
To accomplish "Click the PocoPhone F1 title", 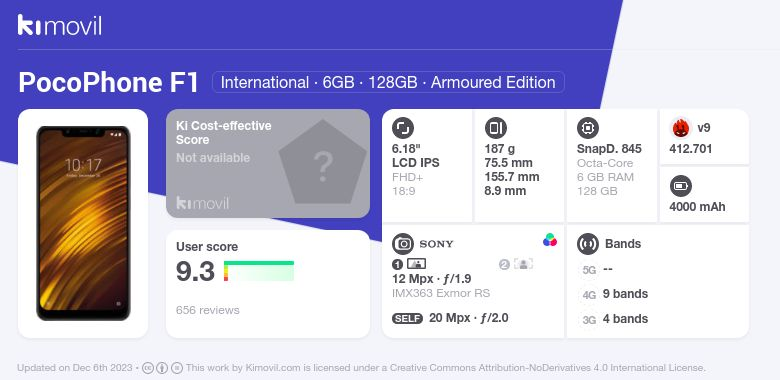I will [108, 83].
